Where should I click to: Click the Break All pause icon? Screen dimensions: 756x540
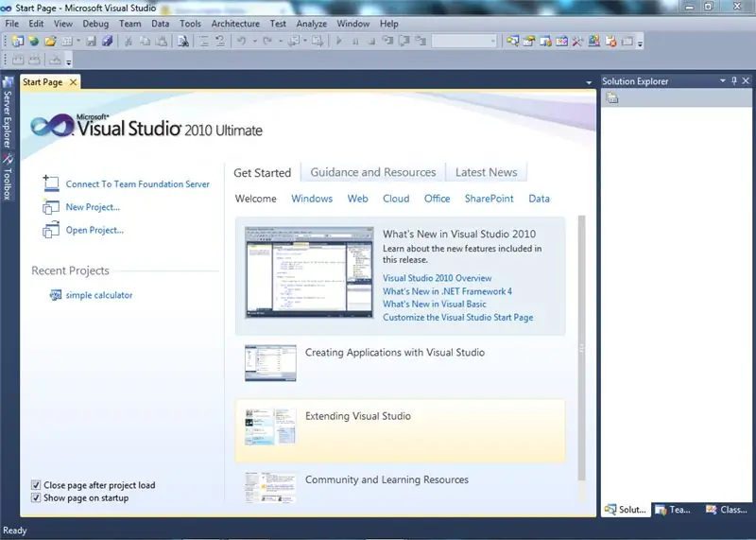click(355, 42)
